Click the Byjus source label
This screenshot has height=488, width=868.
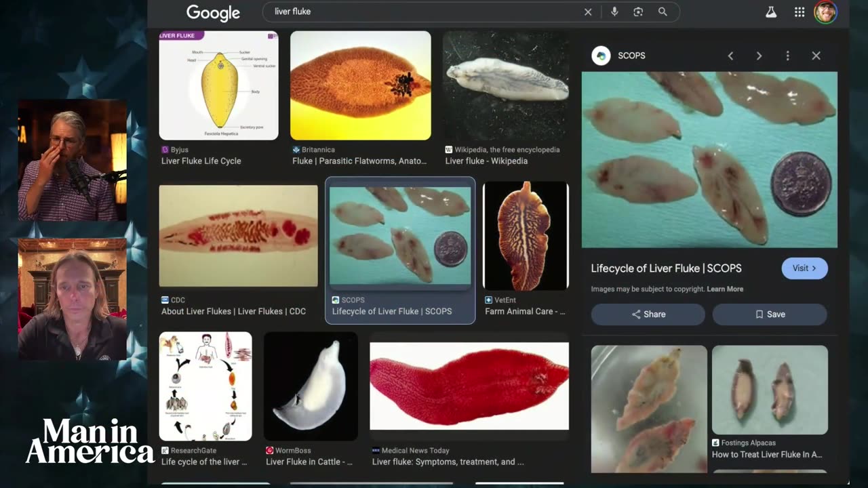[x=180, y=150]
